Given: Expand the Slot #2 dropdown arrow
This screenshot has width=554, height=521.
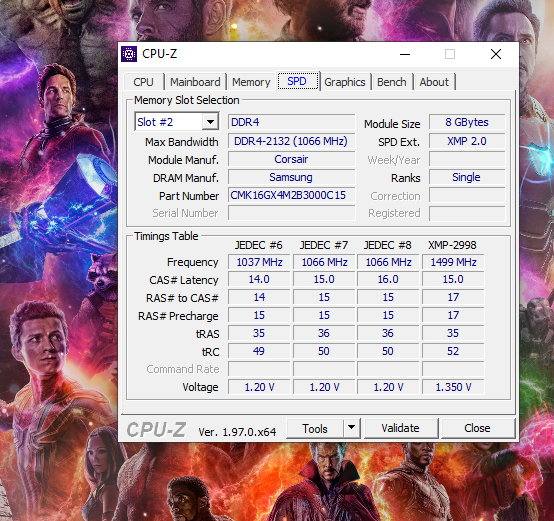Looking at the screenshot, I should point(211,122).
